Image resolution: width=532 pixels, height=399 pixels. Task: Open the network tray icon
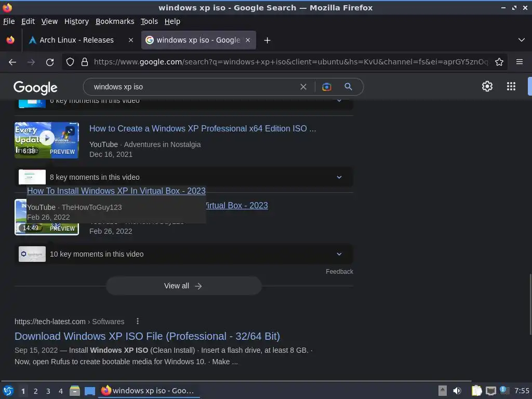[x=490, y=391]
